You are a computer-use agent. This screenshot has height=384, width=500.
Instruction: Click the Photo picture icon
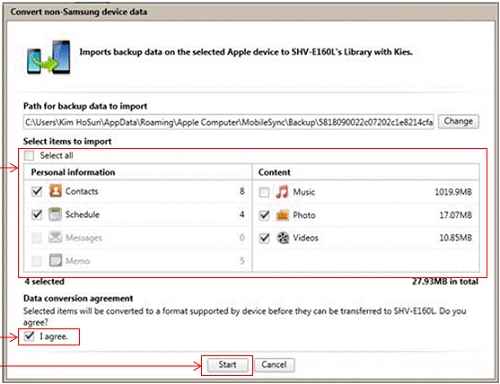(x=283, y=215)
